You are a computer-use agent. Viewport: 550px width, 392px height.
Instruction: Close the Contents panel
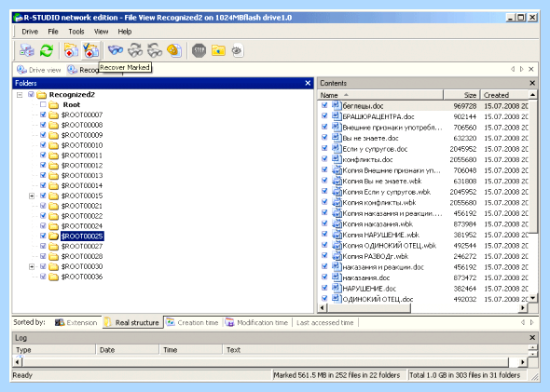[x=532, y=83]
